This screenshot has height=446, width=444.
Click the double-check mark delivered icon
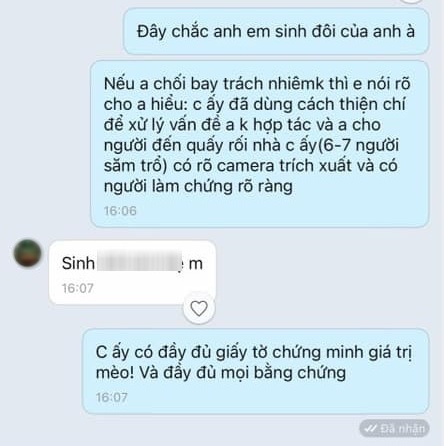tap(370, 428)
